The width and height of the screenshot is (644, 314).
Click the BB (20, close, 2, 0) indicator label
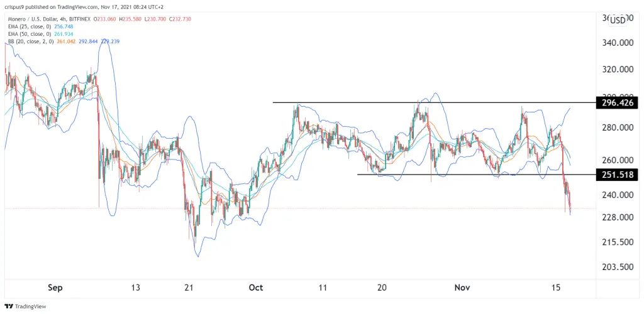coord(30,41)
